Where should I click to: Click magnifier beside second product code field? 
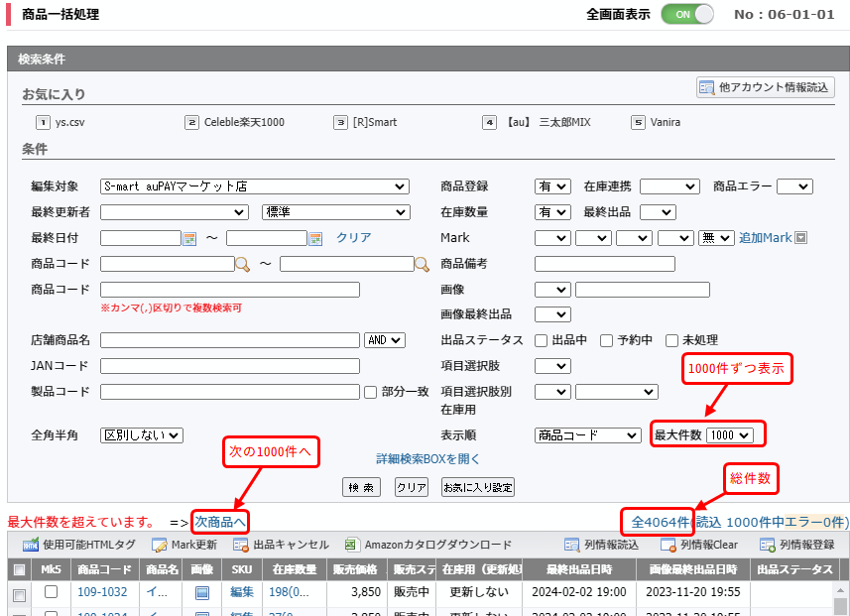(x=422, y=264)
